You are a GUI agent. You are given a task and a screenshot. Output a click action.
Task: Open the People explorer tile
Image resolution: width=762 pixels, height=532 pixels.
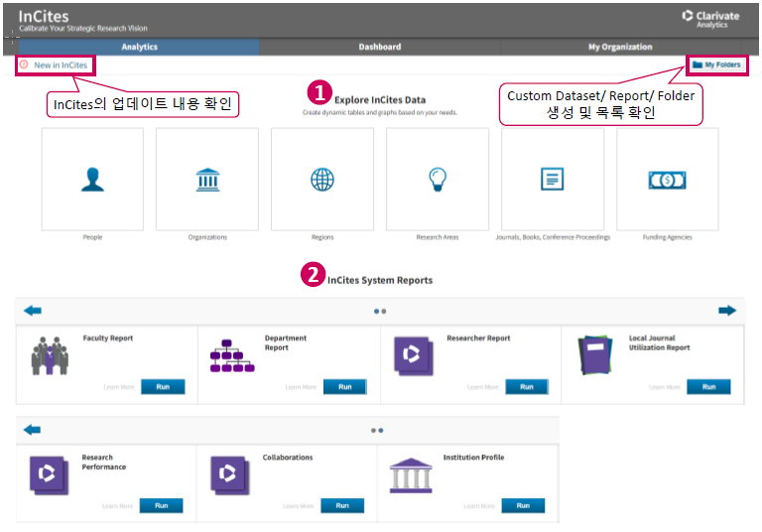[92, 180]
